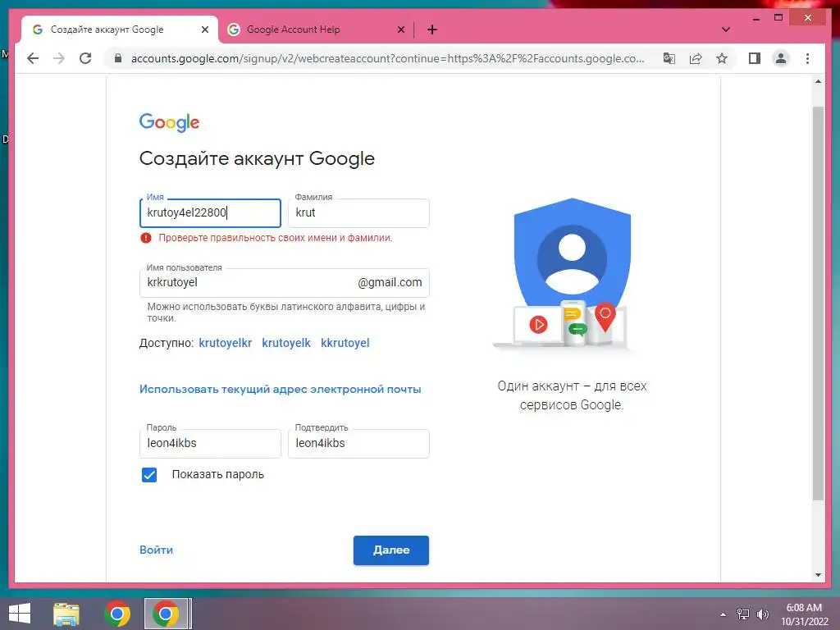840x630 pixels.
Task: Click the Google logo
Action: coord(169,122)
